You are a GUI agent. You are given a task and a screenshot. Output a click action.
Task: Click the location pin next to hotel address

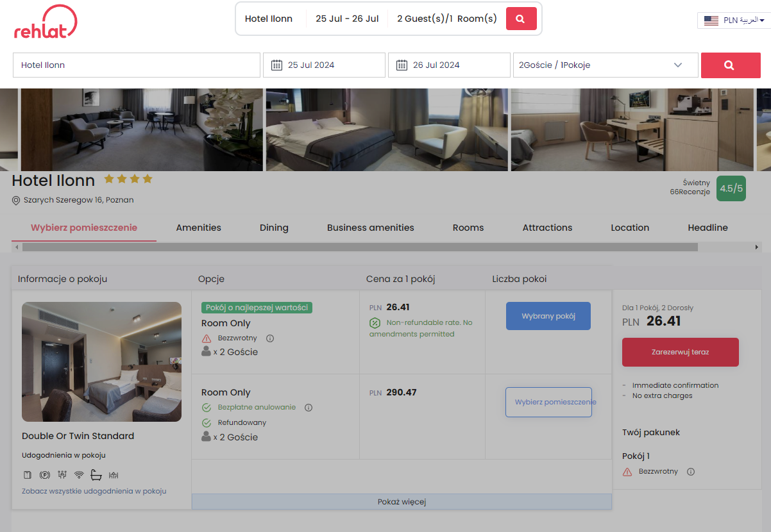(x=17, y=201)
